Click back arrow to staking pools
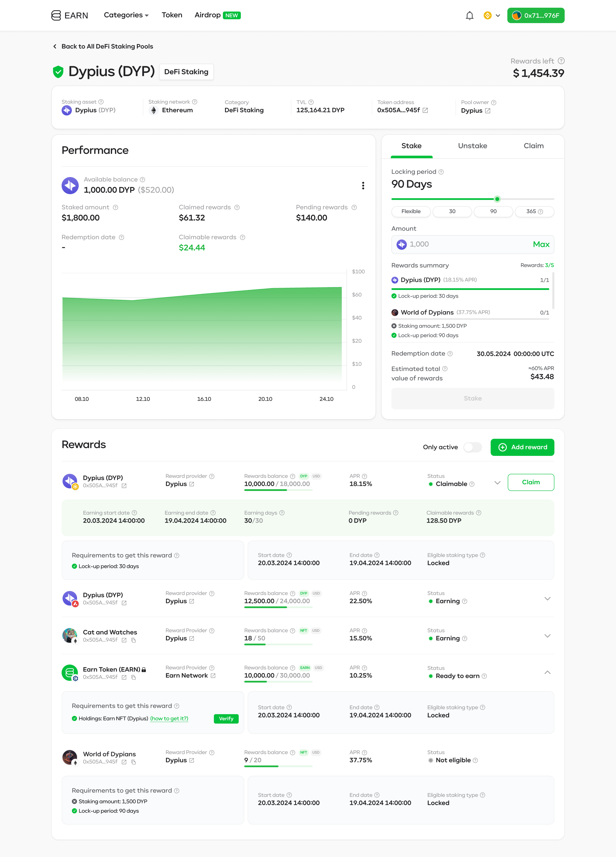 55,46
